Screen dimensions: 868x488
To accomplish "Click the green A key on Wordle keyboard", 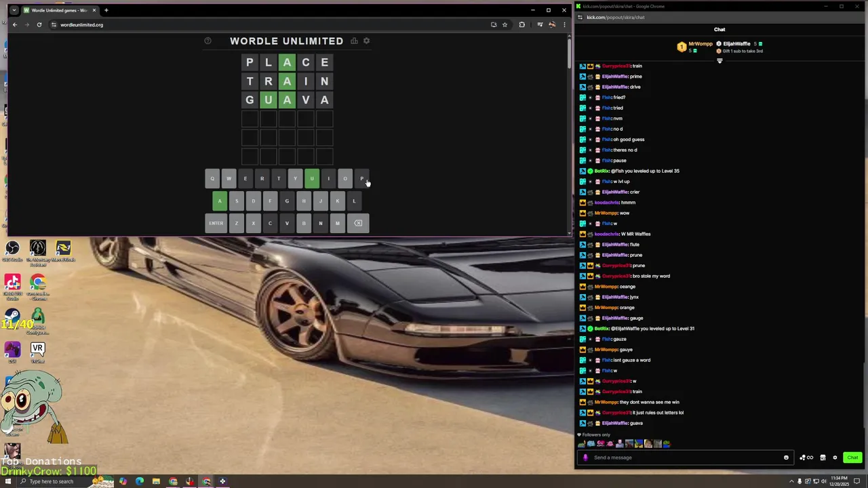I will [x=220, y=201].
